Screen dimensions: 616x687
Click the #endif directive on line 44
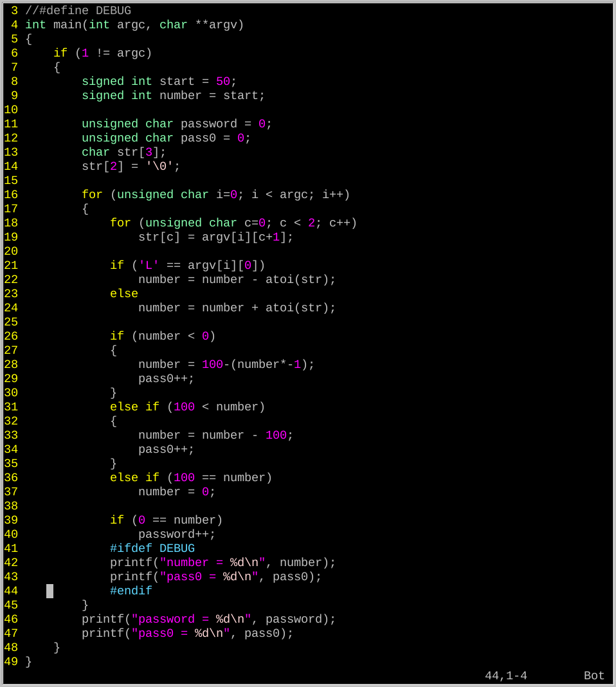pyautogui.click(x=131, y=591)
